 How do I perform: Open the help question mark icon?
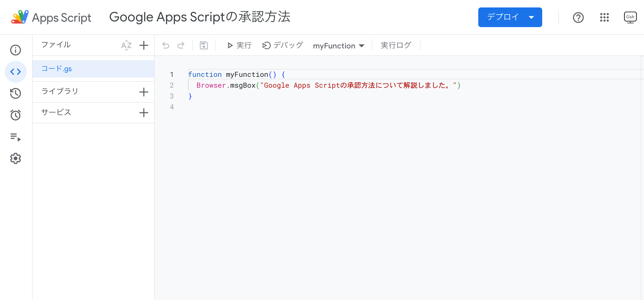point(578,17)
